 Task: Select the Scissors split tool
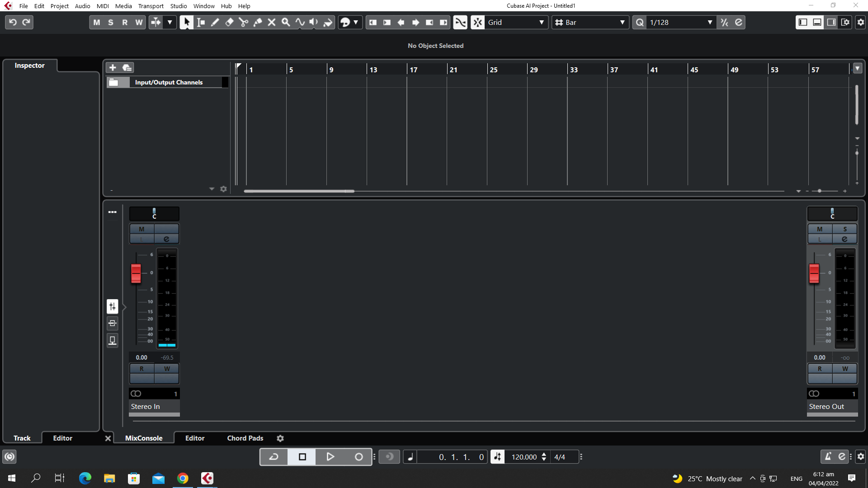(243, 22)
